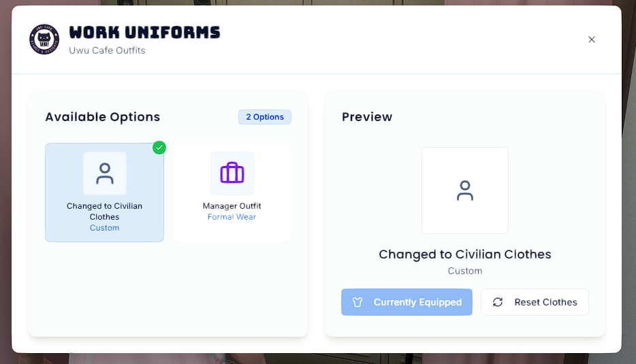Select the Changed to Civilian Clothes option

[105, 193]
